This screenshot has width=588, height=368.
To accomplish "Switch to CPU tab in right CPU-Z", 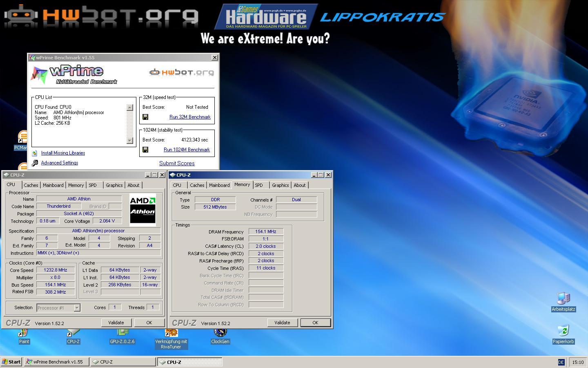I will (177, 185).
